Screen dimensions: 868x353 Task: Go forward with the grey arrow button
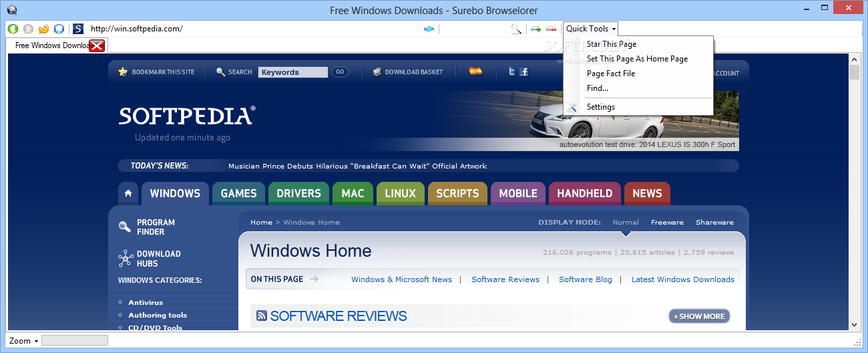click(x=28, y=29)
